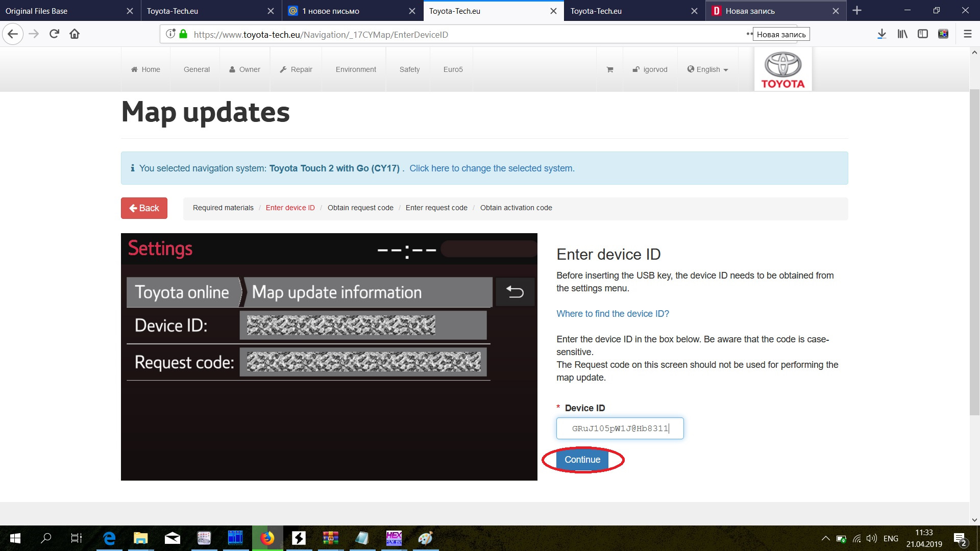Click the return arrow in Settings image

click(x=515, y=292)
